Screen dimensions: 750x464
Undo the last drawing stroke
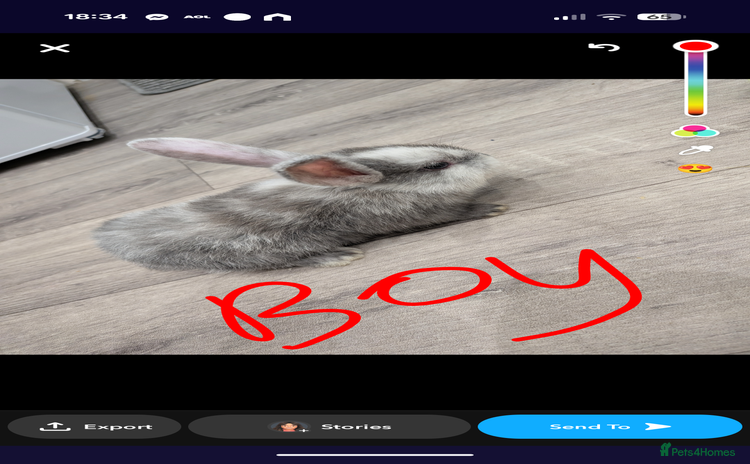(x=604, y=48)
